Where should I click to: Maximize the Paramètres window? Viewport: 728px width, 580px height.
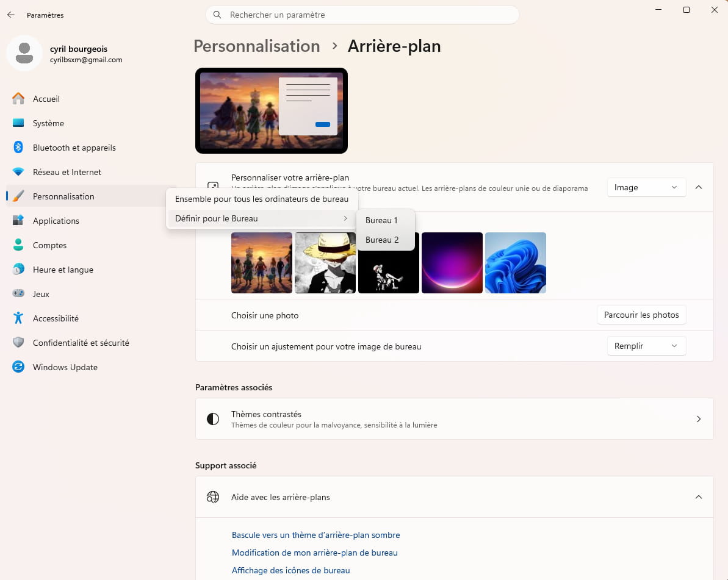687,10
